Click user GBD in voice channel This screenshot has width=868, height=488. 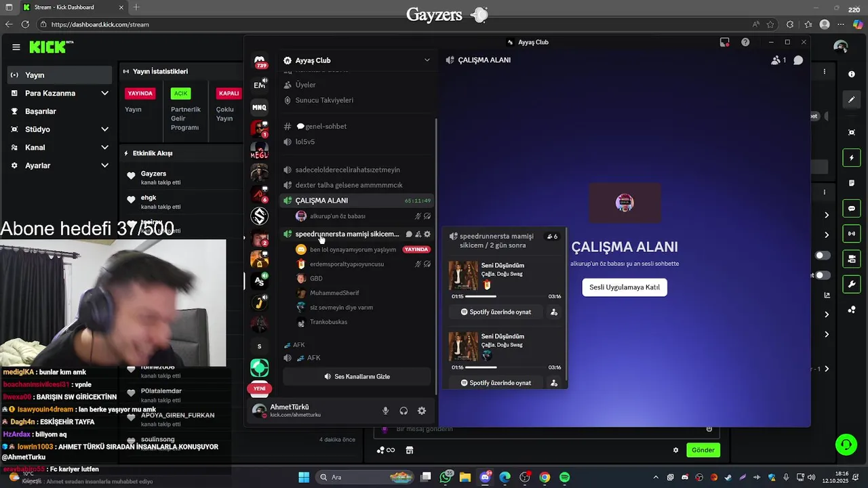pyautogui.click(x=316, y=279)
